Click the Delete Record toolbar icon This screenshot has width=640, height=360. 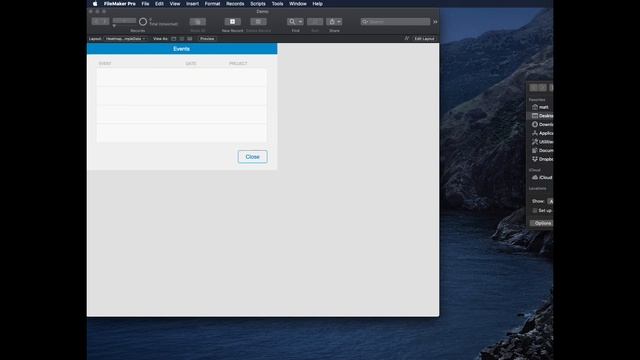coord(258,22)
